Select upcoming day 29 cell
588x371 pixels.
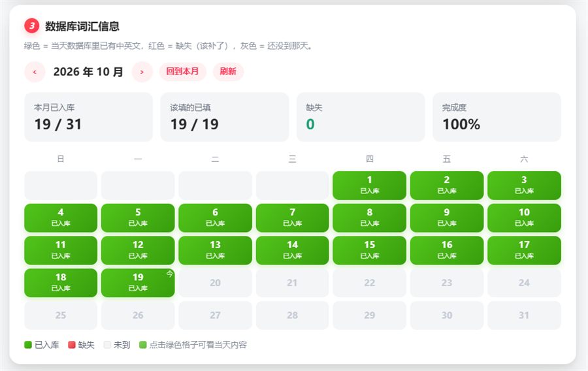click(x=369, y=315)
